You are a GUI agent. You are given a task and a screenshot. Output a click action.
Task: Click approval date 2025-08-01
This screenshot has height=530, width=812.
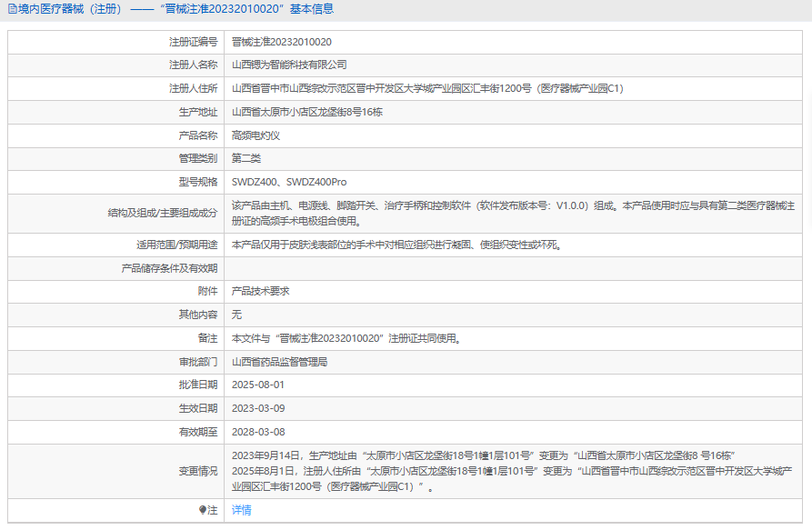(x=258, y=385)
